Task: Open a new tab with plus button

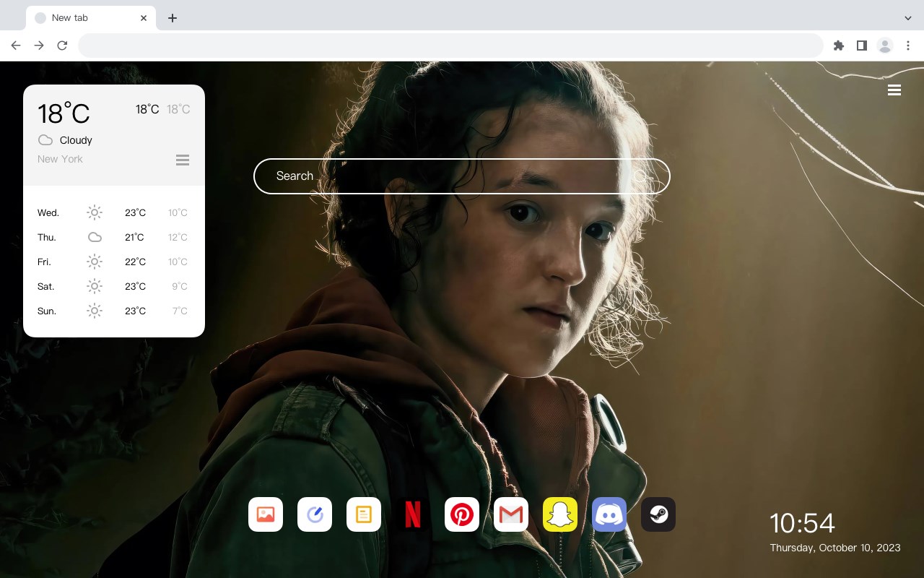Action: (x=172, y=18)
